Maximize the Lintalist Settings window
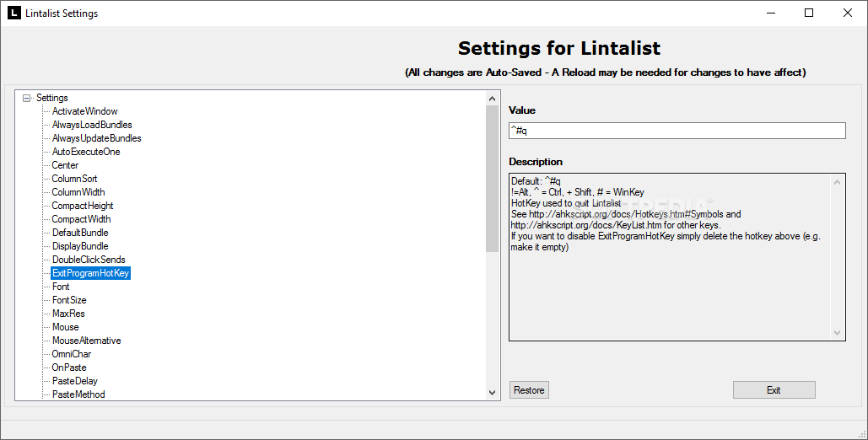Screen dimensions: 868x440 tap(809, 13)
